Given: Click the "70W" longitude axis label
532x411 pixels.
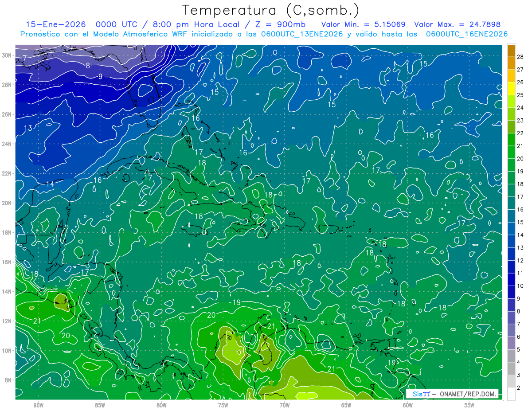Looking at the screenshot, I should [x=285, y=405].
